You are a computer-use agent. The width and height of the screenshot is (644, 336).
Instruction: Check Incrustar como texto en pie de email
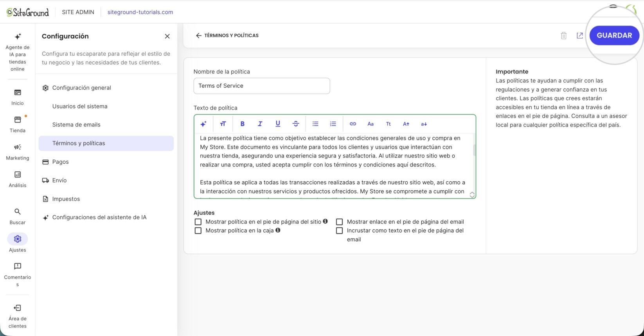pos(339,231)
